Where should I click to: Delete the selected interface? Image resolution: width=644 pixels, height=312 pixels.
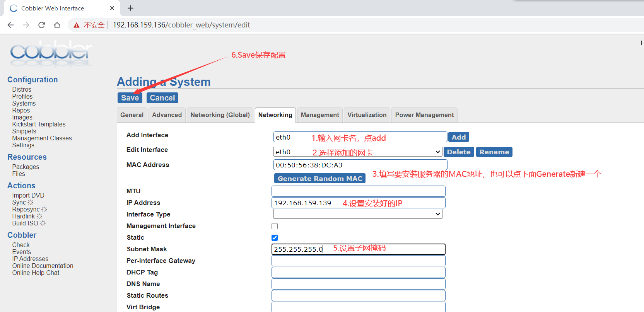(459, 152)
